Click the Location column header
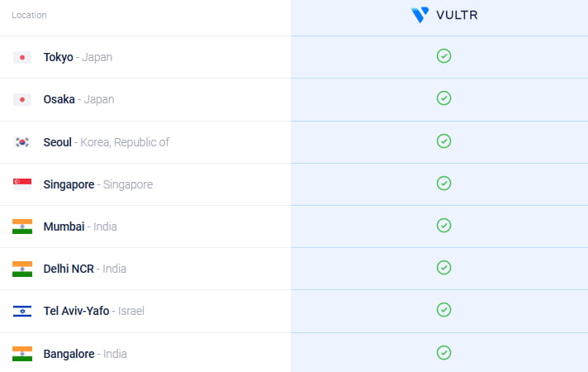The image size is (588, 372). click(x=29, y=15)
